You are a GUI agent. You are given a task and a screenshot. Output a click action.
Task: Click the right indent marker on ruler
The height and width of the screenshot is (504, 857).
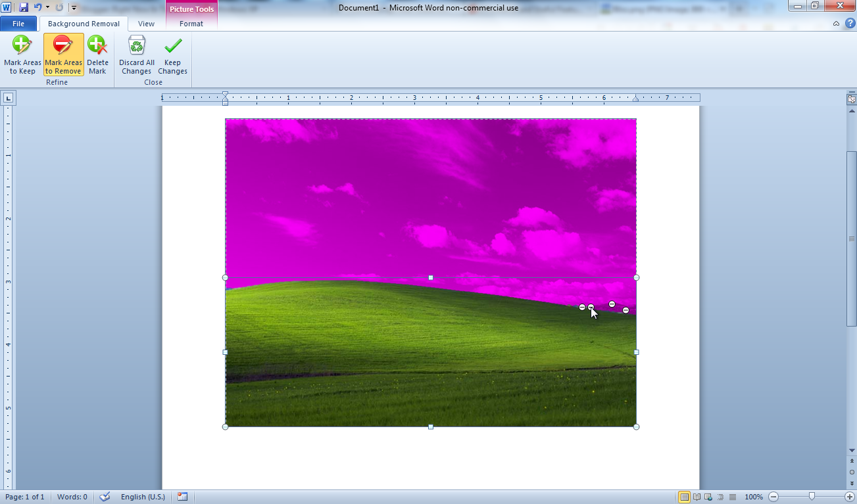coord(635,99)
